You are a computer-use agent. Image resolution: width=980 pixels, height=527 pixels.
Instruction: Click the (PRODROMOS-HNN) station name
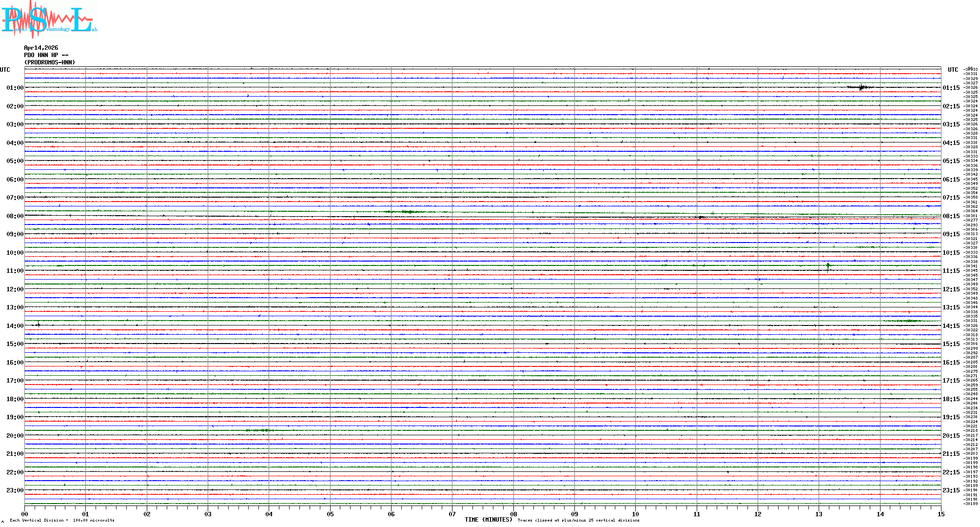click(50, 62)
